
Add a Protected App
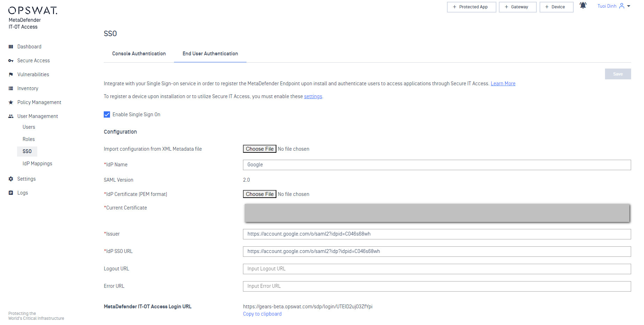click(x=471, y=7)
